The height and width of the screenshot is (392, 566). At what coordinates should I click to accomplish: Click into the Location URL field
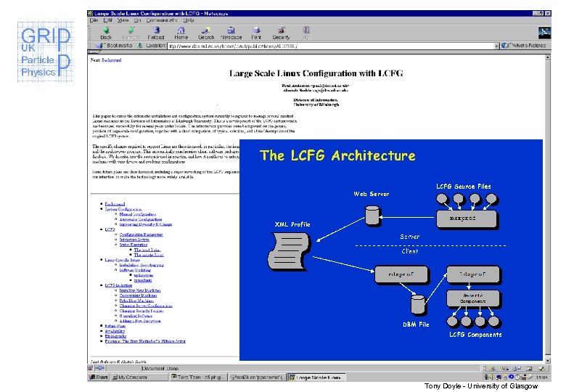coord(330,46)
